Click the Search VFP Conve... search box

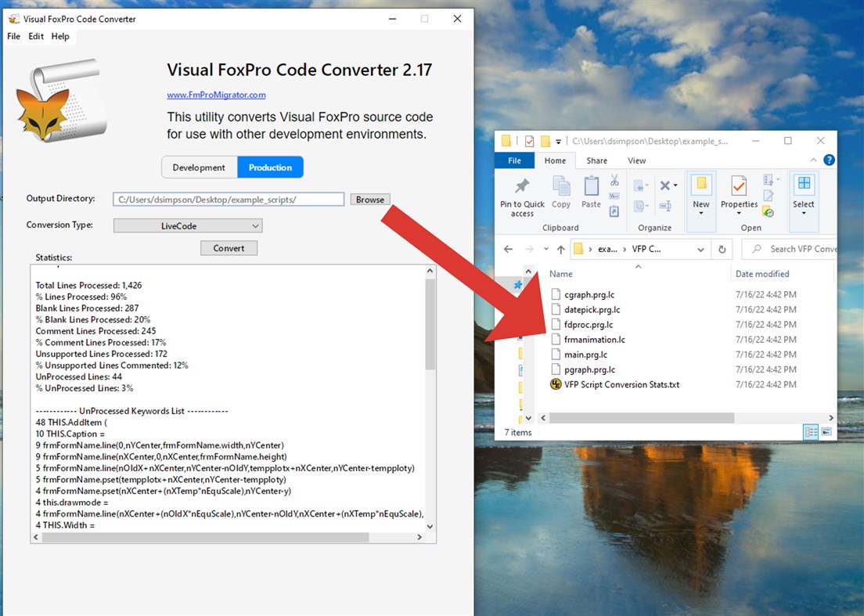point(789,249)
